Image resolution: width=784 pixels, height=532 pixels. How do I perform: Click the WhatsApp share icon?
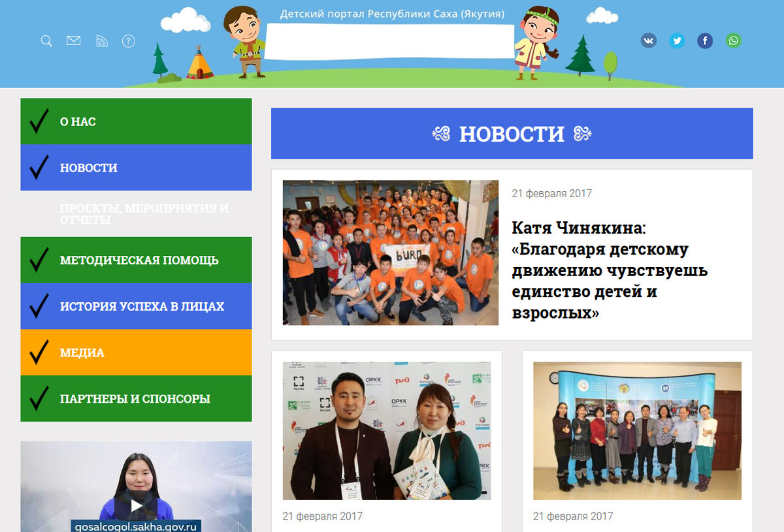[x=734, y=41]
